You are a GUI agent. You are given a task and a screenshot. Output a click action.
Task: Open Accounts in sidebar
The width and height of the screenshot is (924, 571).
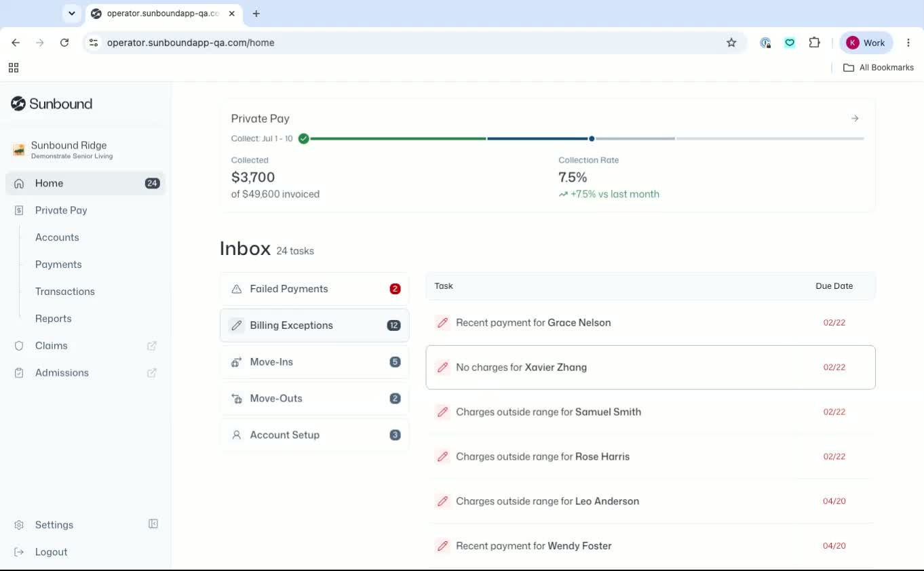tap(57, 237)
